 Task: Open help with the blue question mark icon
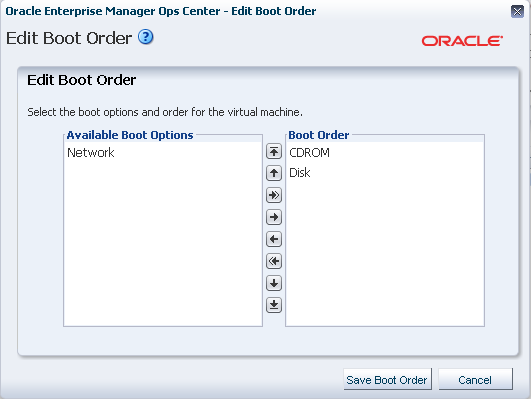tap(146, 37)
